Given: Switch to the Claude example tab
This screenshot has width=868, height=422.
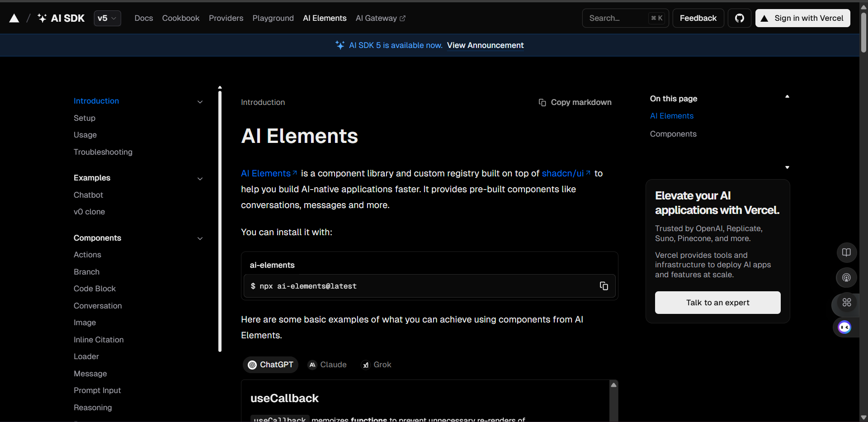Looking at the screenshot, I should [327, 365].
